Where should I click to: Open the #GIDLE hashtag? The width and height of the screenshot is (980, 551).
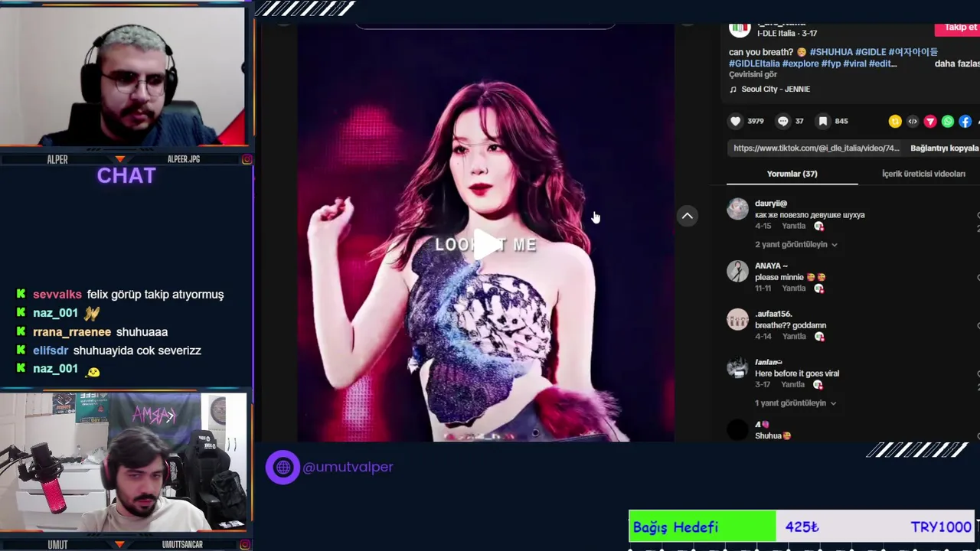[871, 52]
